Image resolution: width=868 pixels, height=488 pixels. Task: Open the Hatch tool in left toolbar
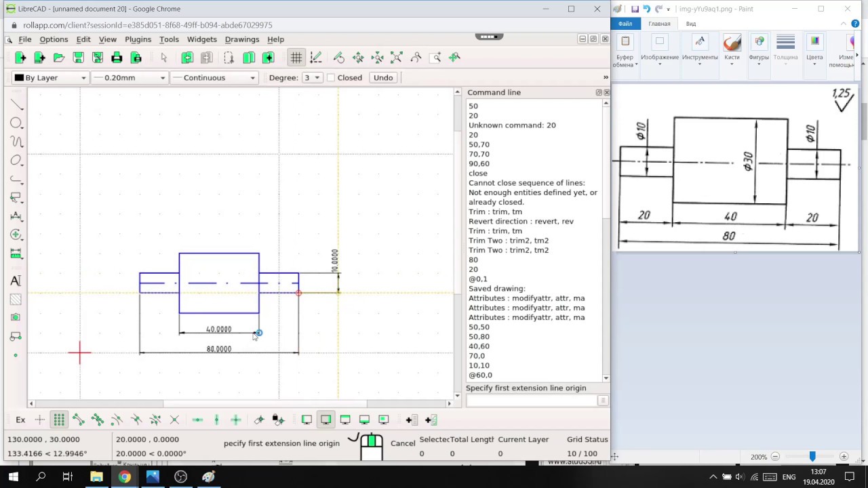click(x=16, y=299)
